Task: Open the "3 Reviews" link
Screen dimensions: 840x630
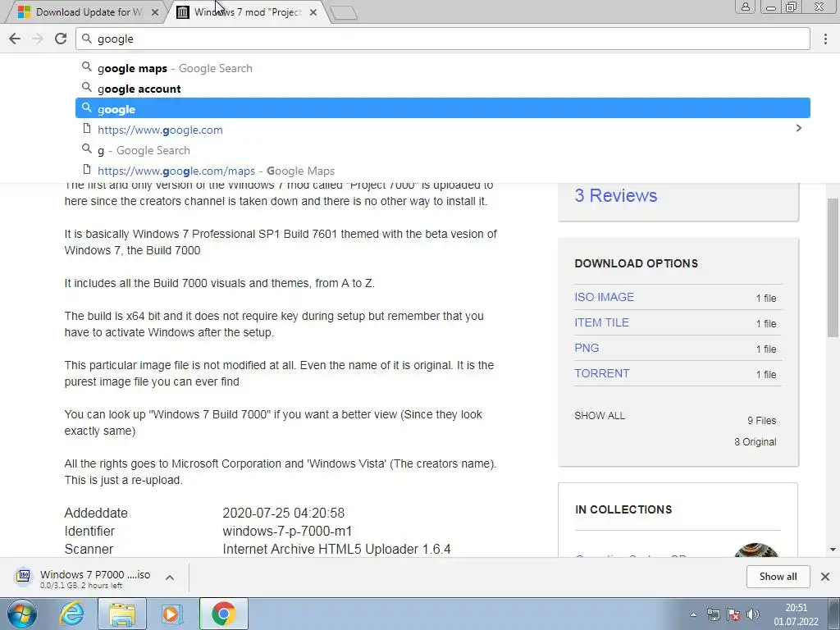Action: coord(615,195)
